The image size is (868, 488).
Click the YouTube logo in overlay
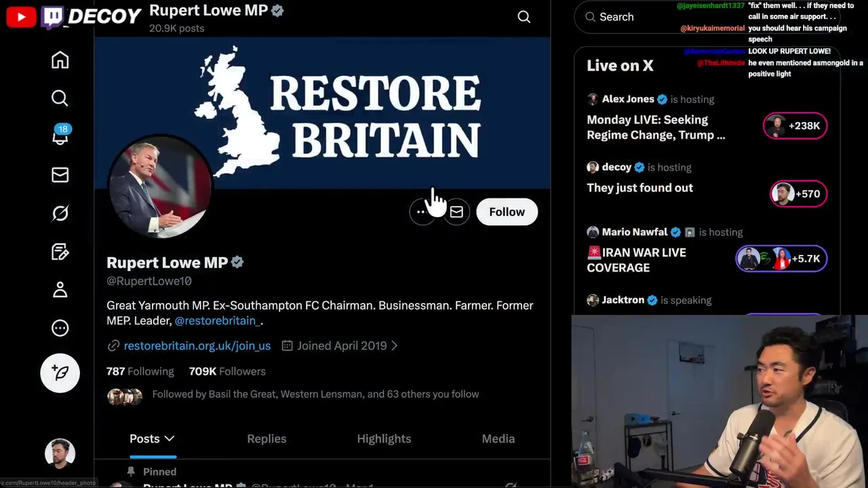21,17
